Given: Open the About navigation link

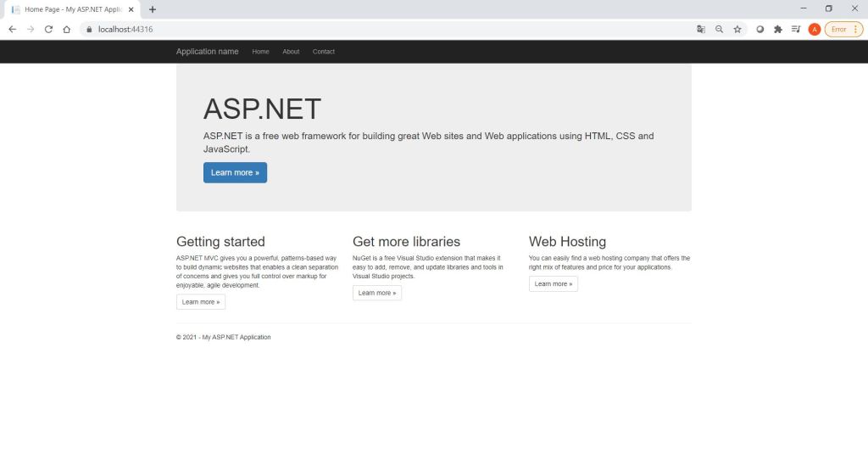Looking at the screenshot, I should [291, 52].
